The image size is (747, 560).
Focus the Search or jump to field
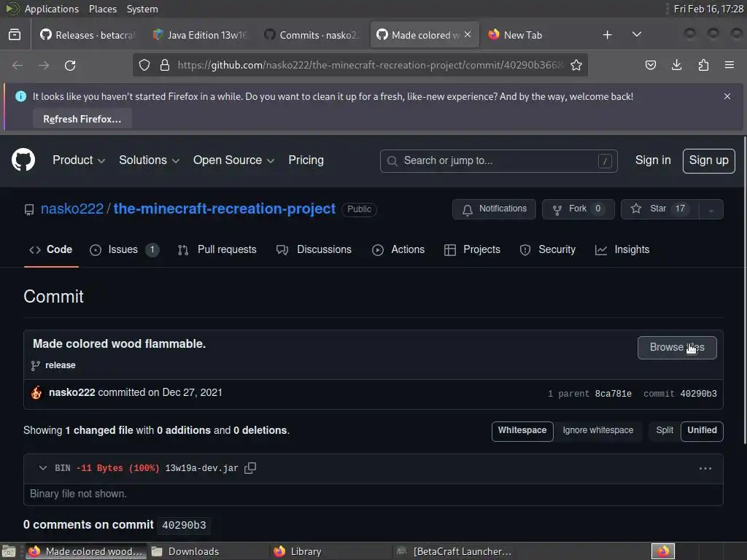pyautogui.click(x=498, y=161)
